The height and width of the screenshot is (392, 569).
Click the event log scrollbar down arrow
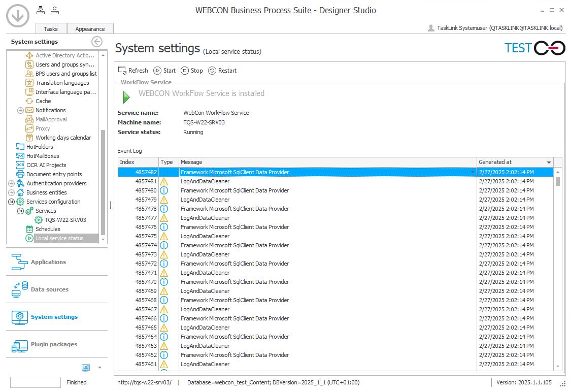(558, 367)
